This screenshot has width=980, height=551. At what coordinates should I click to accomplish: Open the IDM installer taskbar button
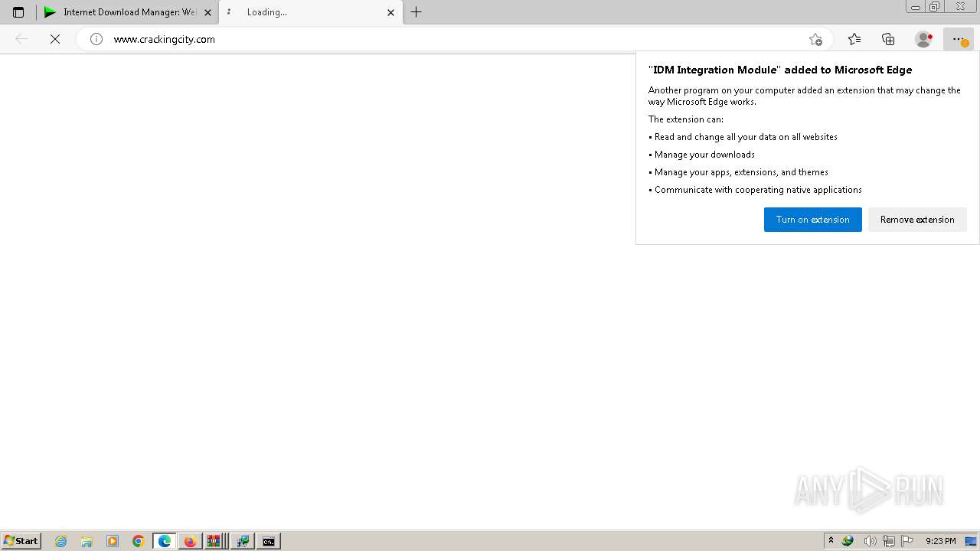(x=243, y=541)
